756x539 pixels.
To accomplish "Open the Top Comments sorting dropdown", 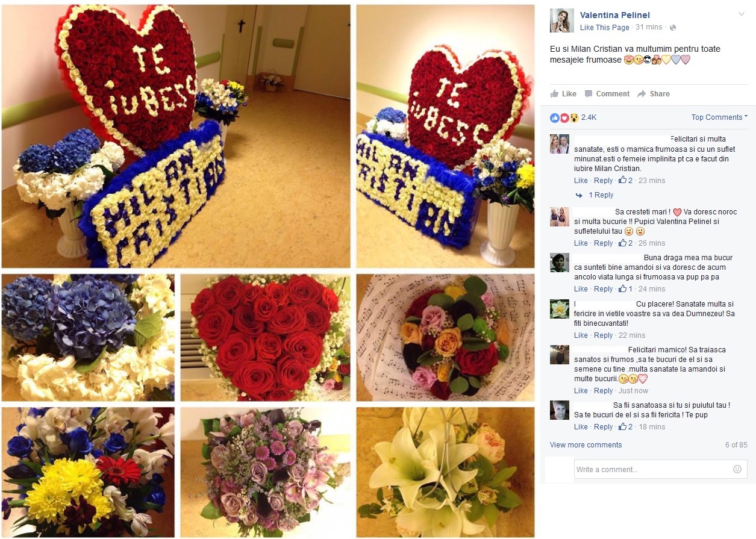I will click(719, 117).
